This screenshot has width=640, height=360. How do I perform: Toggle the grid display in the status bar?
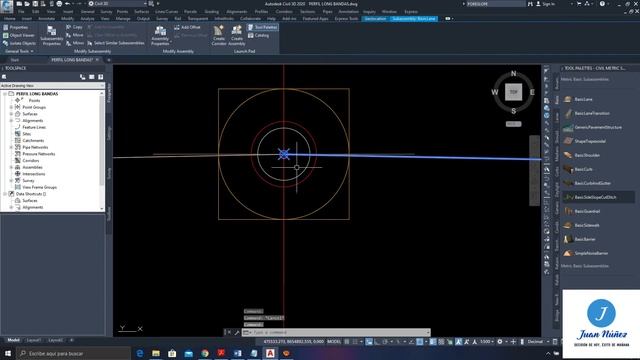347,342
